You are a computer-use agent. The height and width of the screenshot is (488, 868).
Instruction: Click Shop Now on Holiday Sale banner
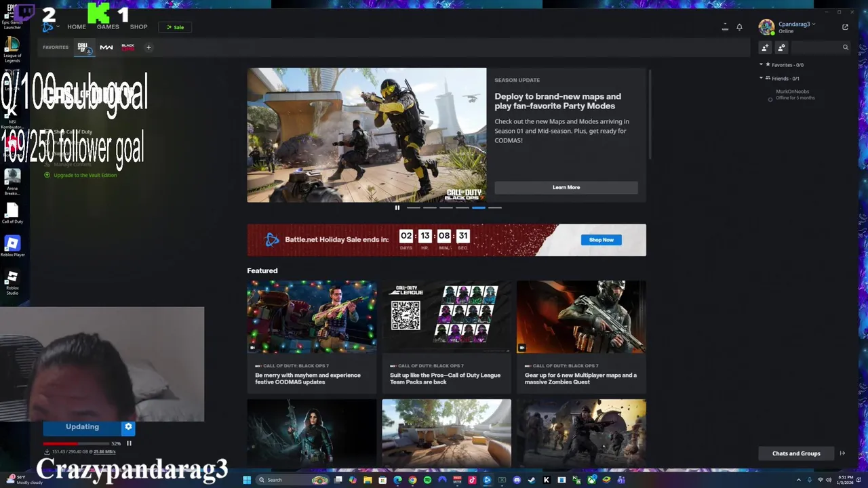pos(601,240)
